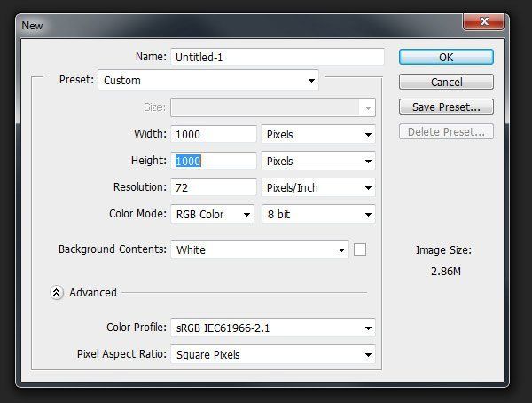Click the Delete Preset button
Image resolution: width=532 pixels, height=403 pixels.
click(x=446, y=131)
